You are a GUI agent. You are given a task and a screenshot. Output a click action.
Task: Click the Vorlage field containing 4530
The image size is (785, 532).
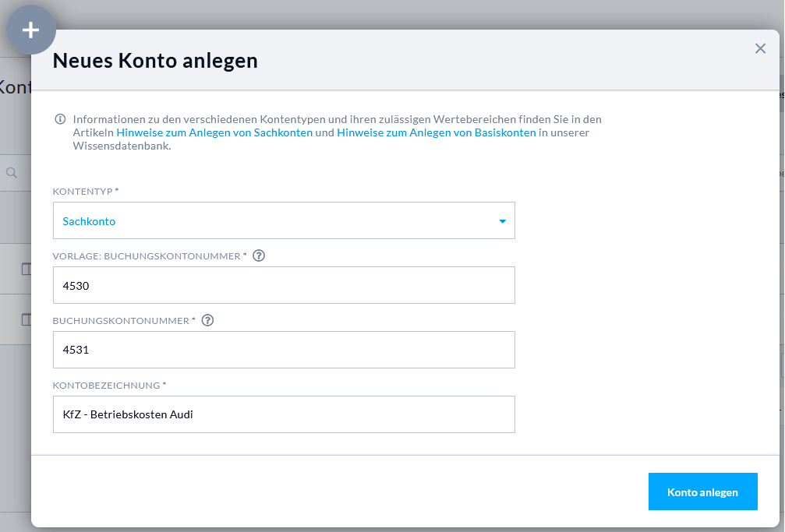(x=283, y=285)
